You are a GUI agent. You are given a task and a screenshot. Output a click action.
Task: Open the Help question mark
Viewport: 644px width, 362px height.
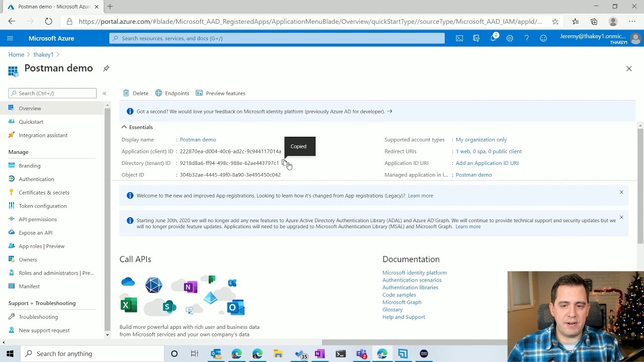[x=526, y=38]
